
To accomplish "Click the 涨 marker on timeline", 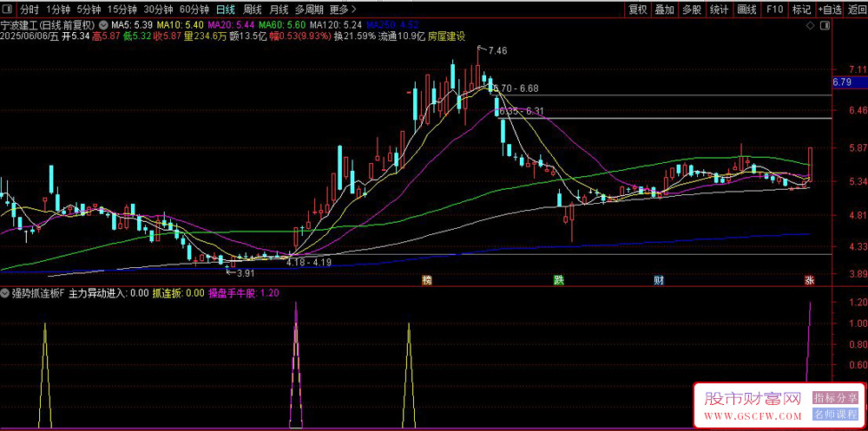I will click(809, 280).
